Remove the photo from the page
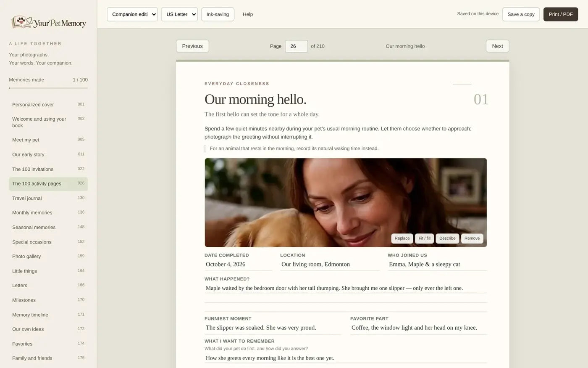 [x=472, y=238]
